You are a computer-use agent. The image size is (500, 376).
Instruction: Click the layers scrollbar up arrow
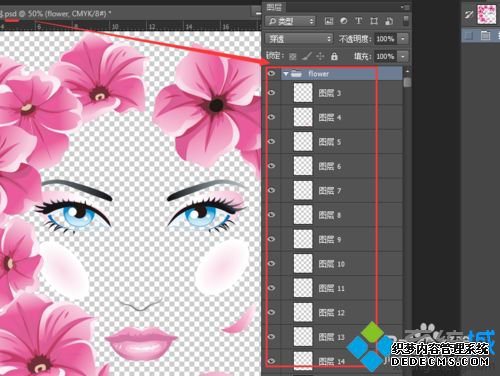[x=407, y=71]
